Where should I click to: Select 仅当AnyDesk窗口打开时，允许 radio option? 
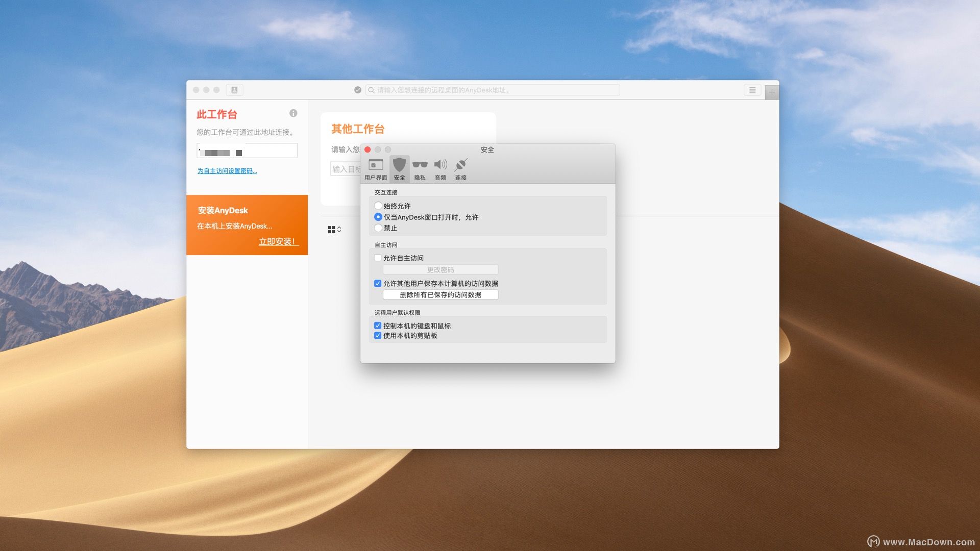pos(378,217)
